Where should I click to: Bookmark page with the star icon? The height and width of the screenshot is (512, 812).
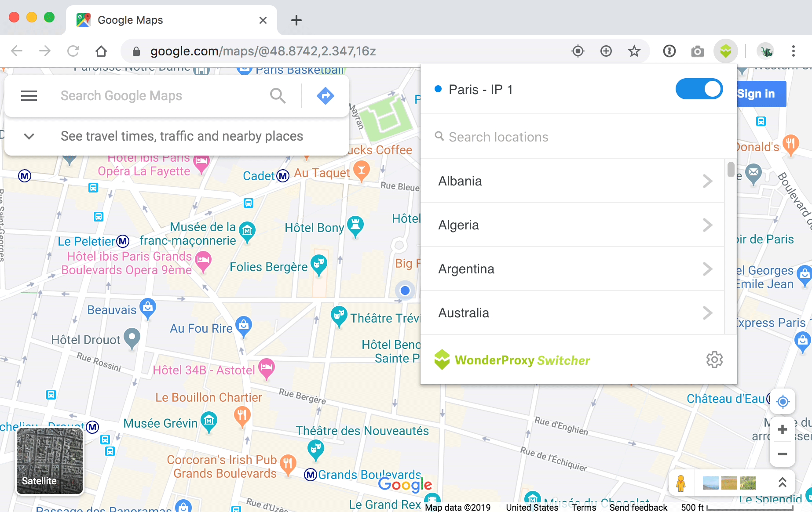point(634,51)
